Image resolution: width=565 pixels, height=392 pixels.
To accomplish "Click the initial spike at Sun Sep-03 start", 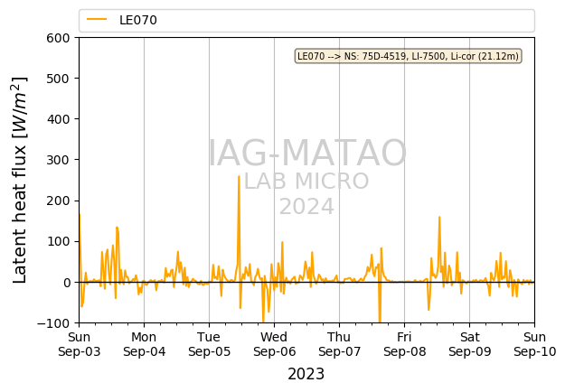I will (80, 215).
